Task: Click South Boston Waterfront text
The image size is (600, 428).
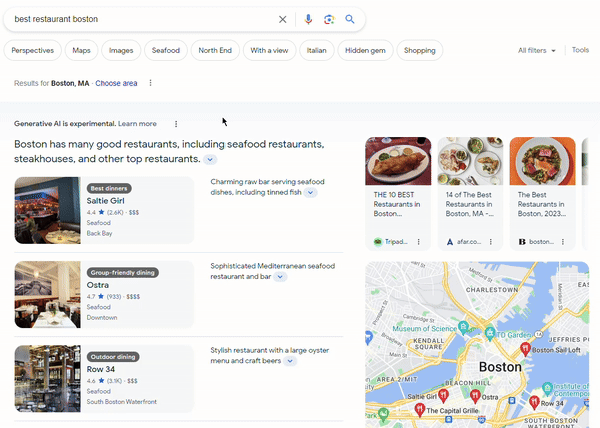Action: 122,402
